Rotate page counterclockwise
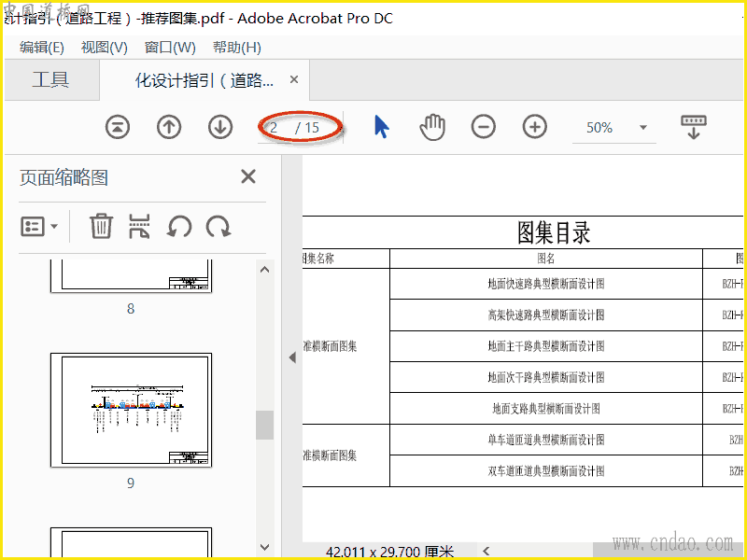The width and height of the screenshot is (747, 560). click(x=179, y=226)
